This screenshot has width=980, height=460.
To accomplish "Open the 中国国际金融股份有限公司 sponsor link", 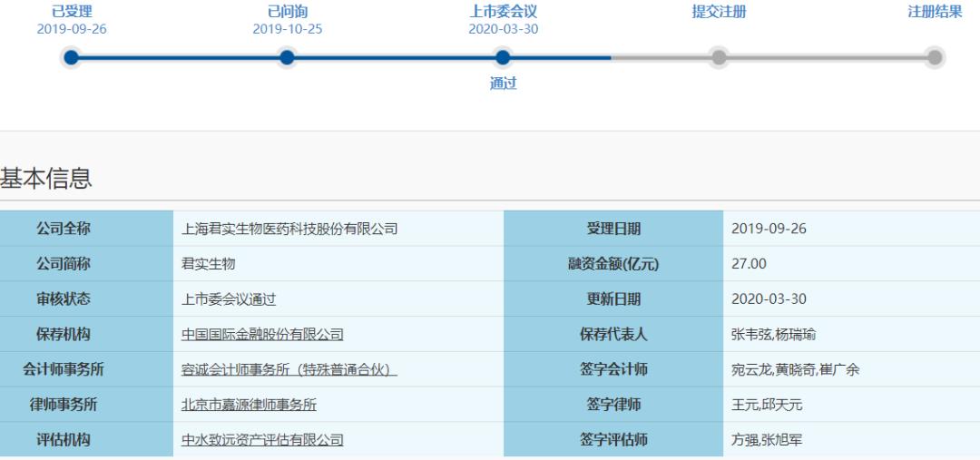I will tap(262, 335).
